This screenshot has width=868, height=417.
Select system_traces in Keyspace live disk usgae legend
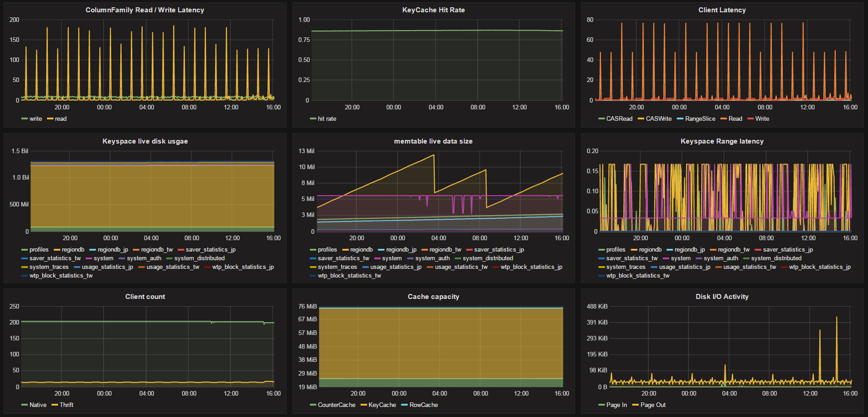49,267
